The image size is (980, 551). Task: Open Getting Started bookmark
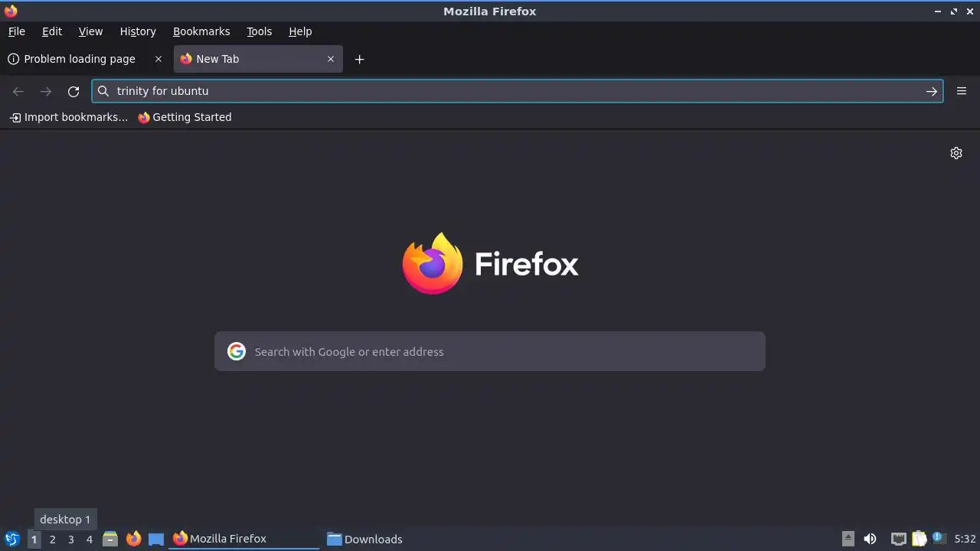185,117
